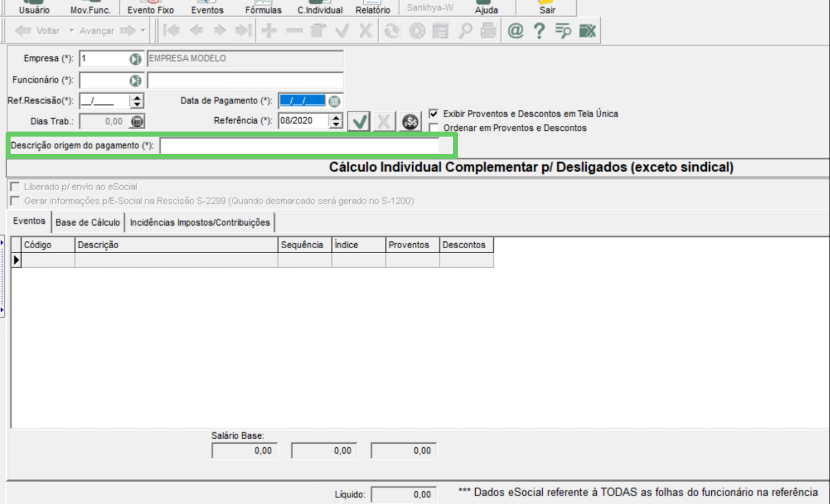Screen dimensions: 830x504
Task: Go to the previous record
Action: [196, 31]
